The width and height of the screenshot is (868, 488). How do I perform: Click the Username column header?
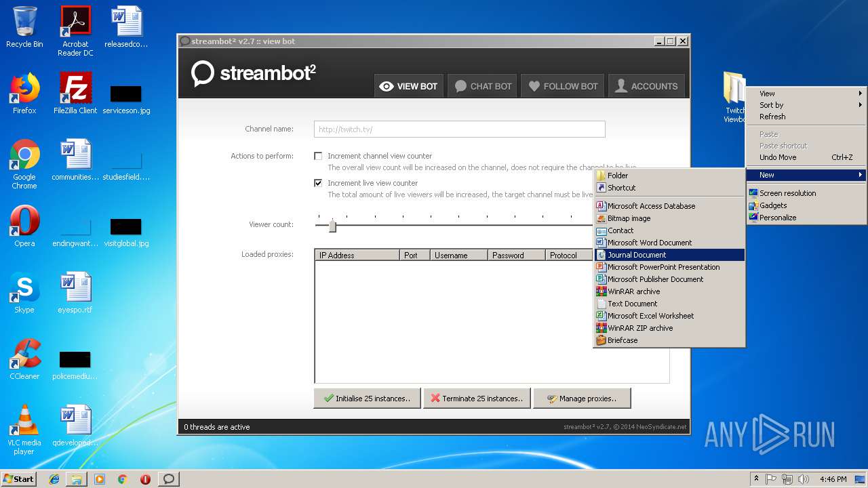pyautogui.click(x=459, y=255)
